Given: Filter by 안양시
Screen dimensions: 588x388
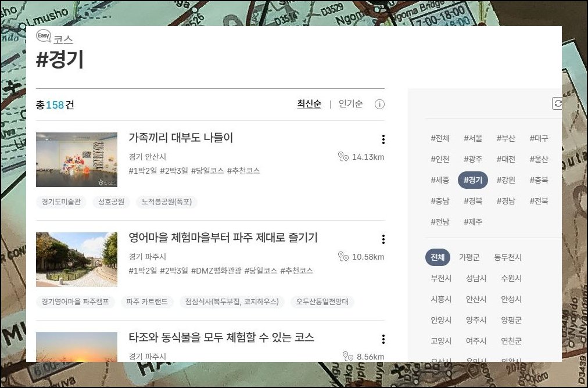Looking at the screenshot, I should [441, 320].
